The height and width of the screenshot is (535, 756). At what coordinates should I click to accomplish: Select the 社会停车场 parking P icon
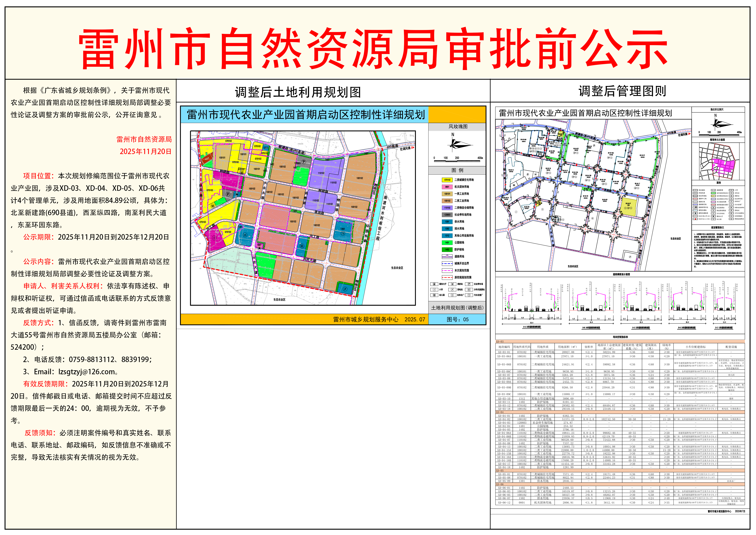tap(469, 284)
